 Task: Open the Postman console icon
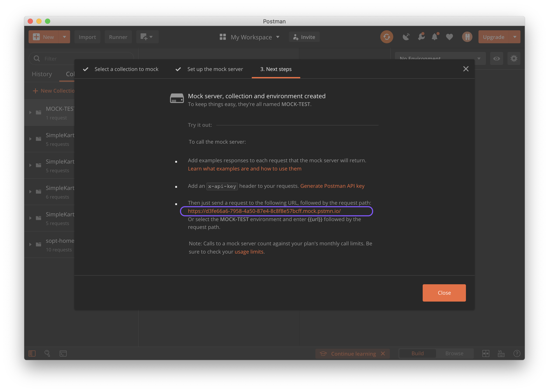(x=63, y=353)
